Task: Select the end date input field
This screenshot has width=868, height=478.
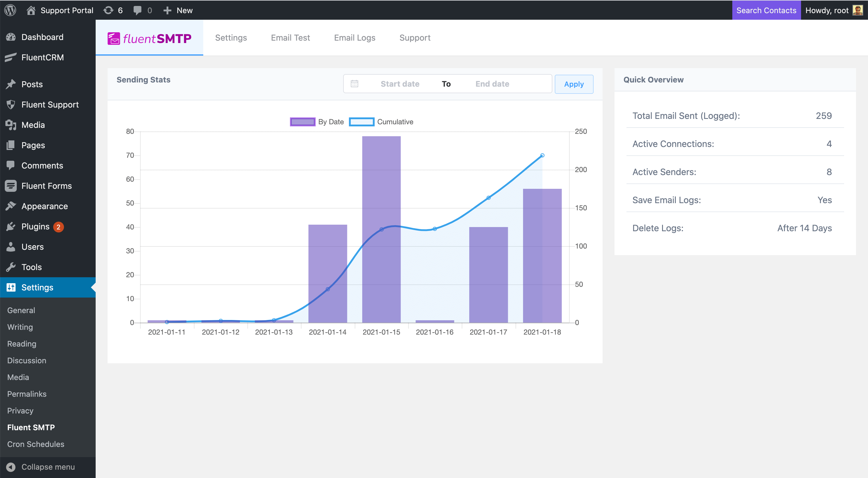Action: 491,84
